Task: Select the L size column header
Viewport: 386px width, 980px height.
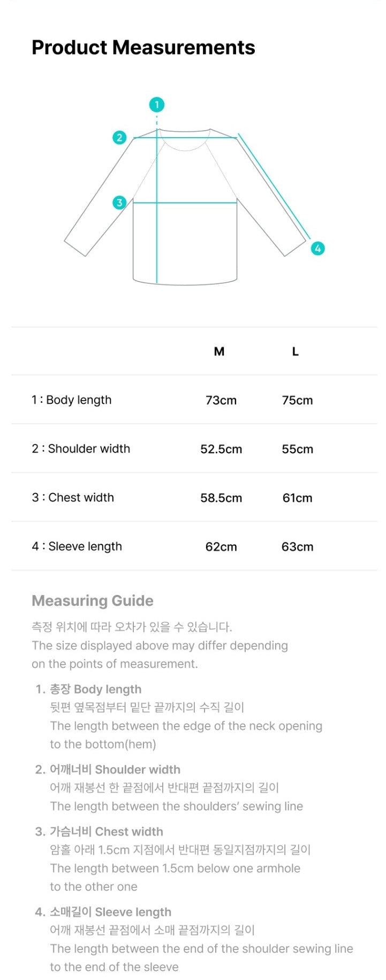Action: (296, 352)
